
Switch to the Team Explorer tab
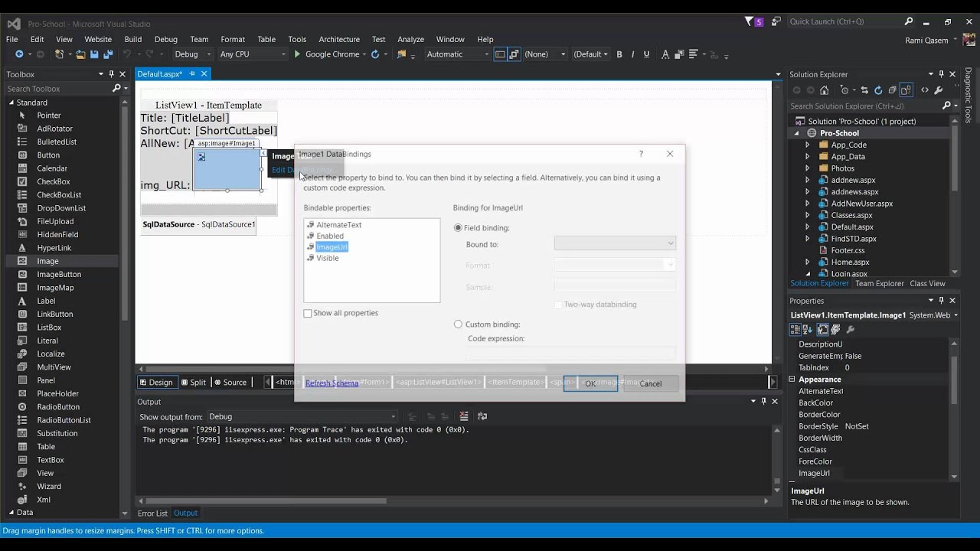click(879, 283)
